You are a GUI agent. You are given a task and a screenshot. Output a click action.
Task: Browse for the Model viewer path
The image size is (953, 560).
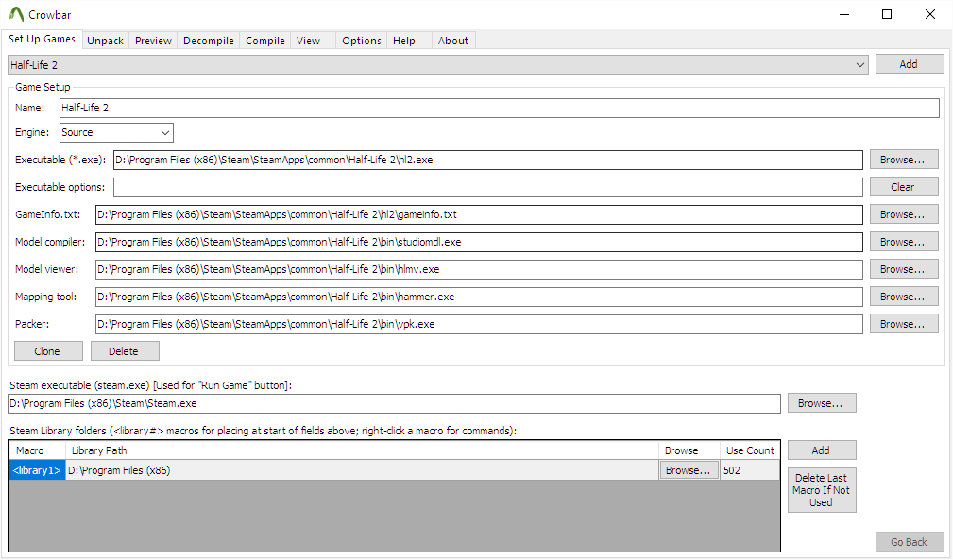point(904,269)
